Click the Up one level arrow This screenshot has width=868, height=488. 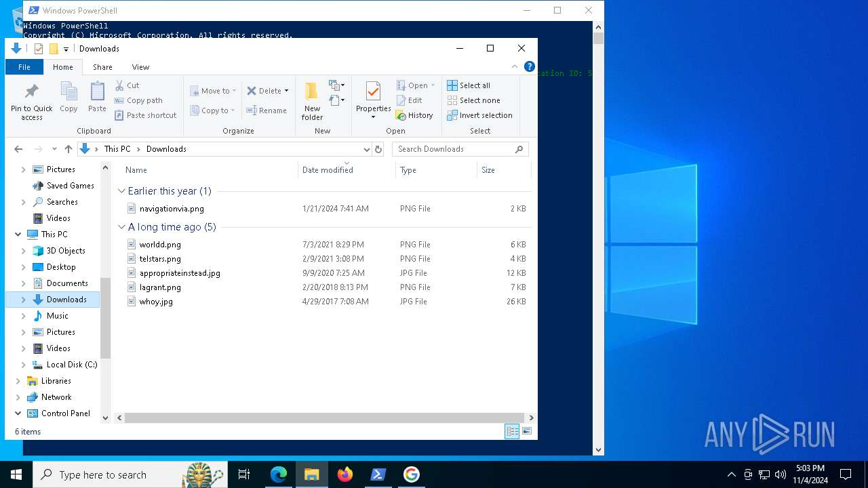point(68,149)
